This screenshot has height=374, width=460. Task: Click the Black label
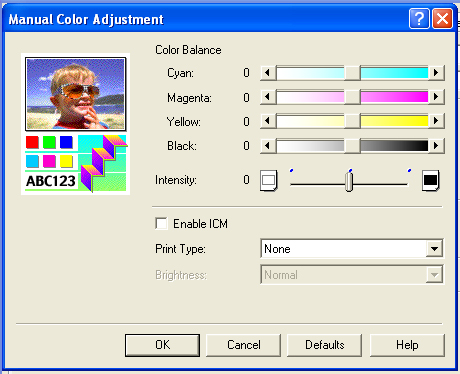click(182, 146)
